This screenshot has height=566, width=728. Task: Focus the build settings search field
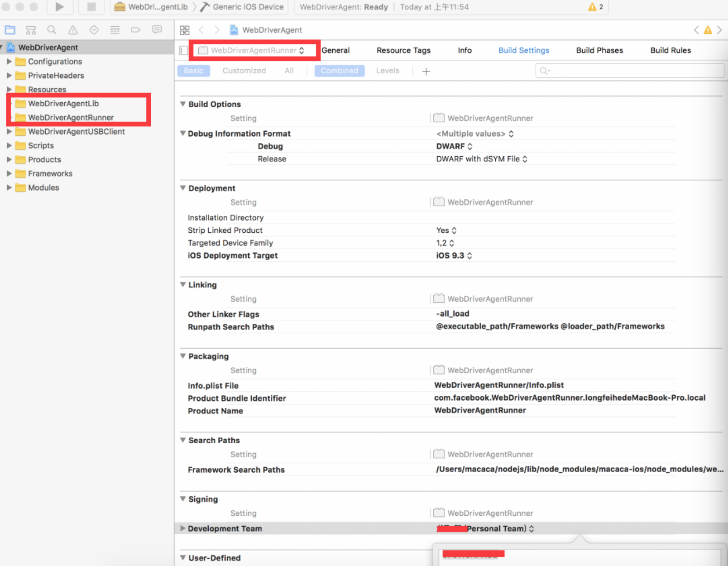coord(630,71)
